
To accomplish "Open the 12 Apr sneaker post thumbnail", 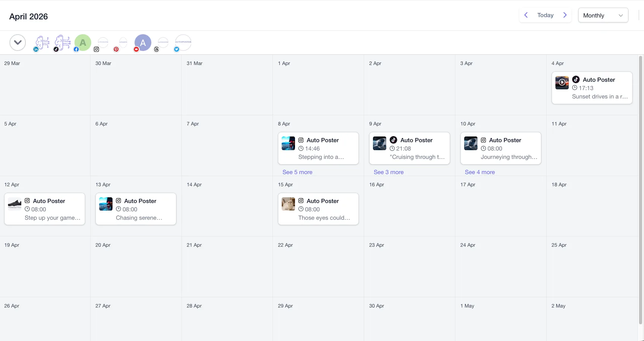I will (x=14, y=204).
